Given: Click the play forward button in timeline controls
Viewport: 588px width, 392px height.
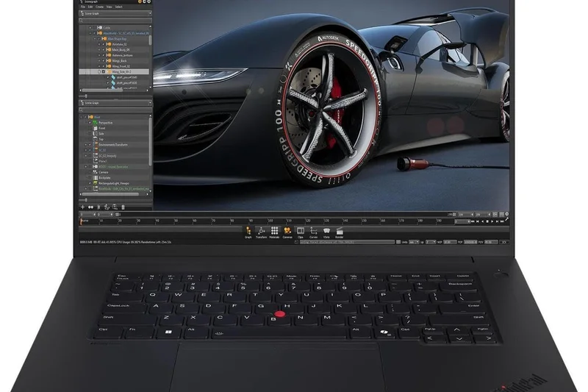Looking at the screenshot, I should coord(492,221).
